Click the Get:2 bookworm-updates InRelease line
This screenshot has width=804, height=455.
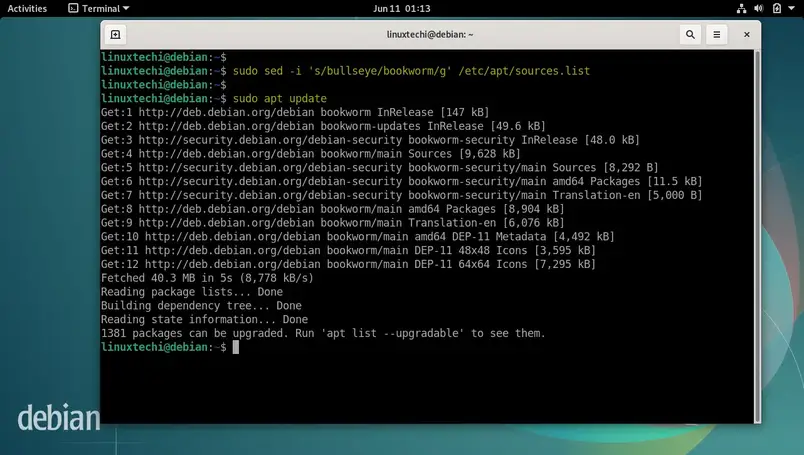[x=323, y=126]
